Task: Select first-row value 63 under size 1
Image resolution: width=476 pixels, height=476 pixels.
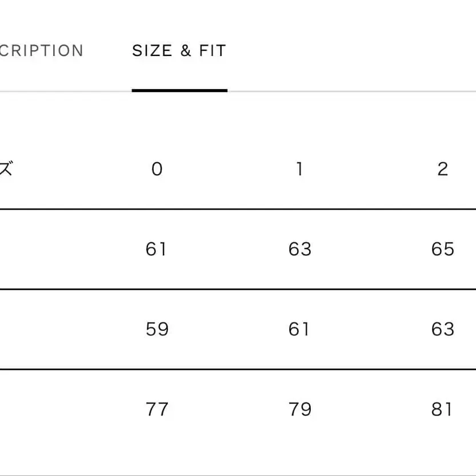Action: [x=299, y=249]
